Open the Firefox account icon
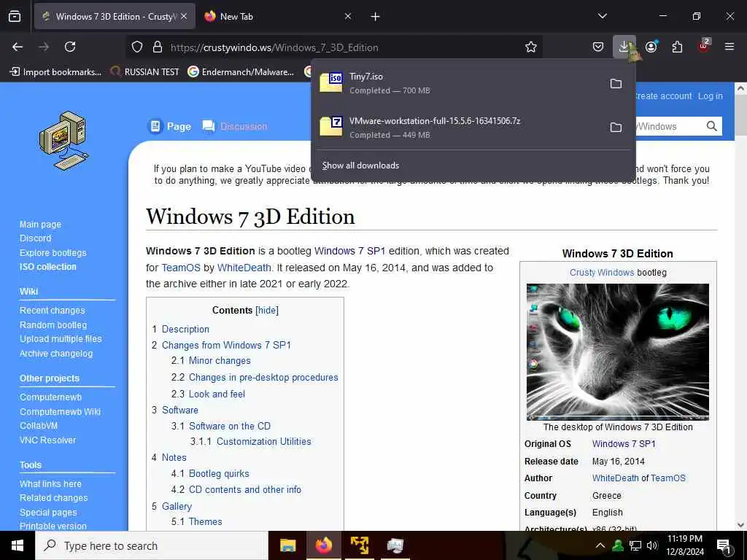The width and height of the screenshot is (747, 560). (x=651, y=47)
